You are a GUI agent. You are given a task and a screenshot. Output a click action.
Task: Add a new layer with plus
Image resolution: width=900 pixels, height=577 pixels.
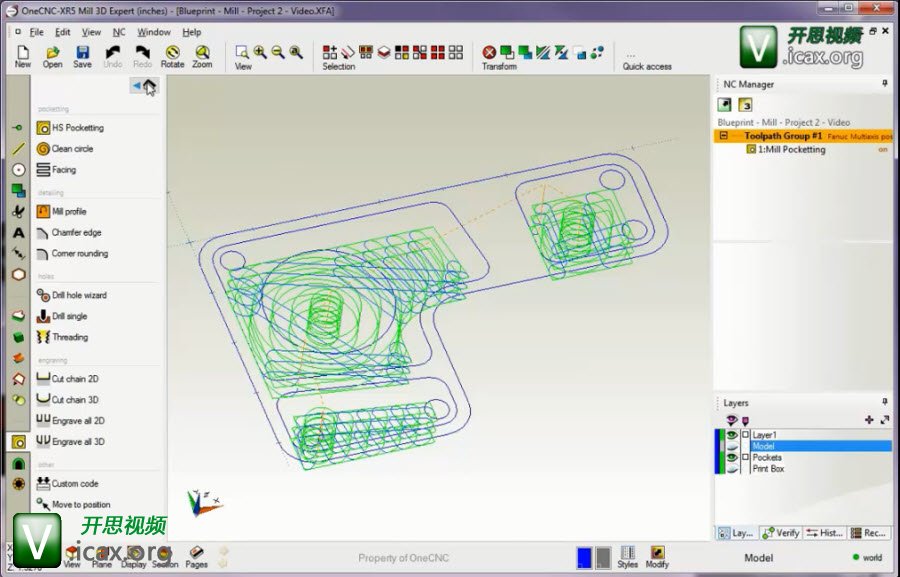pos(869,420)
